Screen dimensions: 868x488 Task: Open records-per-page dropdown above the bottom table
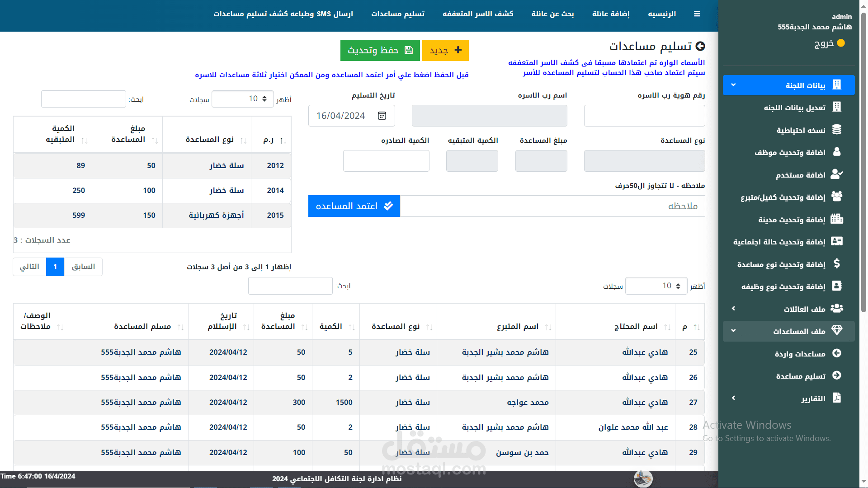tap(656, 286)
